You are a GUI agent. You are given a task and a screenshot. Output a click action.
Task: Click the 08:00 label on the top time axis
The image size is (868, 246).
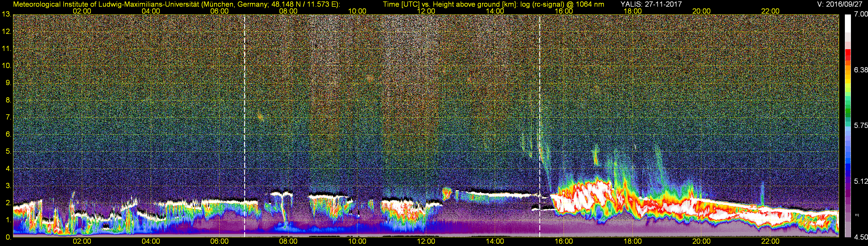click(x=288, y=11)
